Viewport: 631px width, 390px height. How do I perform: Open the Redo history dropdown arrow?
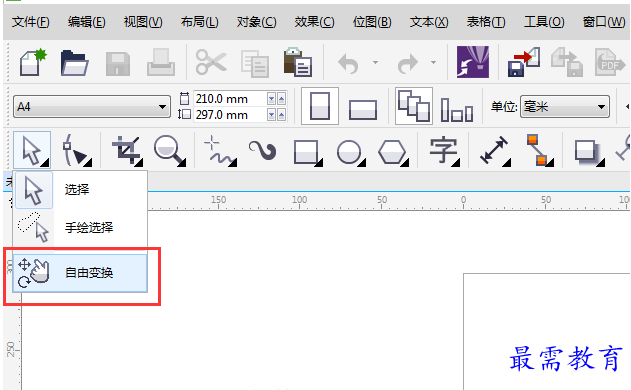433,62
